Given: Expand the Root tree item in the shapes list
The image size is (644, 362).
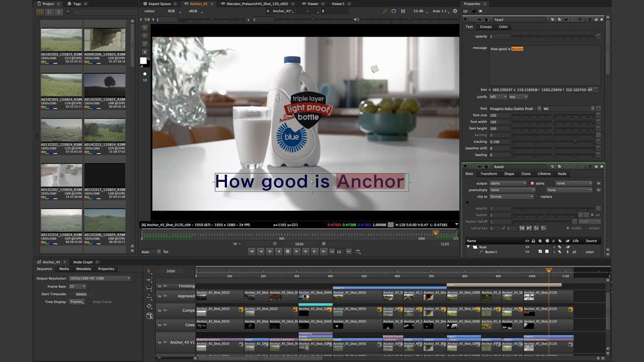Looking at the screenshot, I should coord(467,247).
